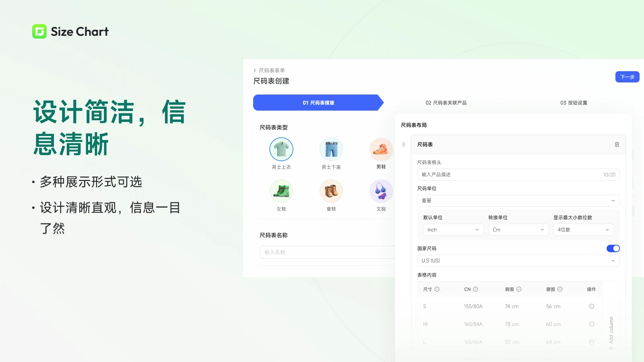Viewport: 644px width, 362px height.
Task: Click the 尺码表 block header title
Action: (425, 144)
